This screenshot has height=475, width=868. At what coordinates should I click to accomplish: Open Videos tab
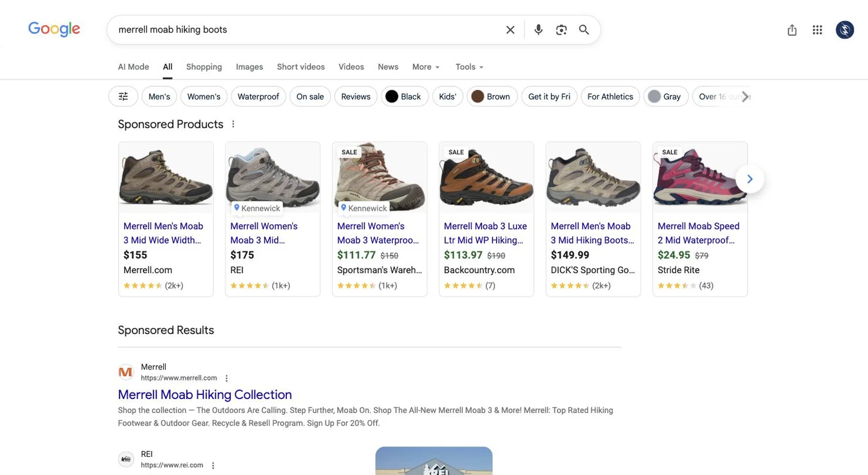[351, 67]
